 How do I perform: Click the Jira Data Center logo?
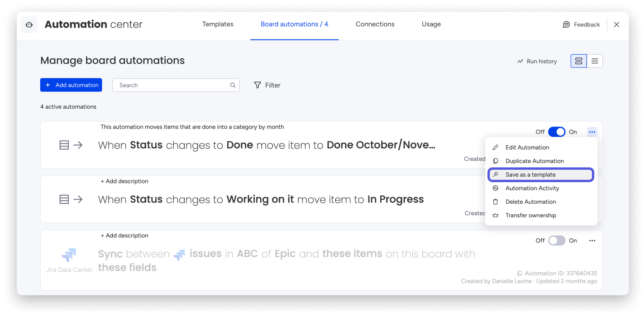click(69, 255)
